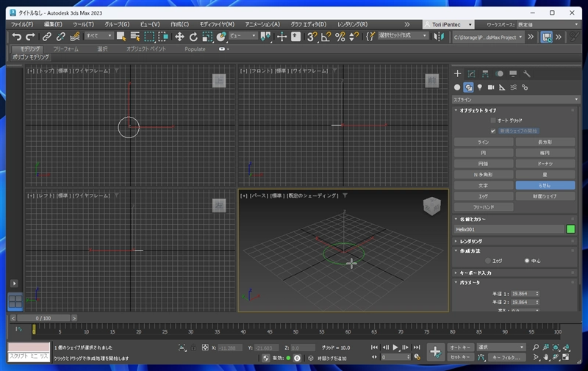Toggle the 3D Snaps icon
This screenshot has width=588, height=371.
pos(312,36)
